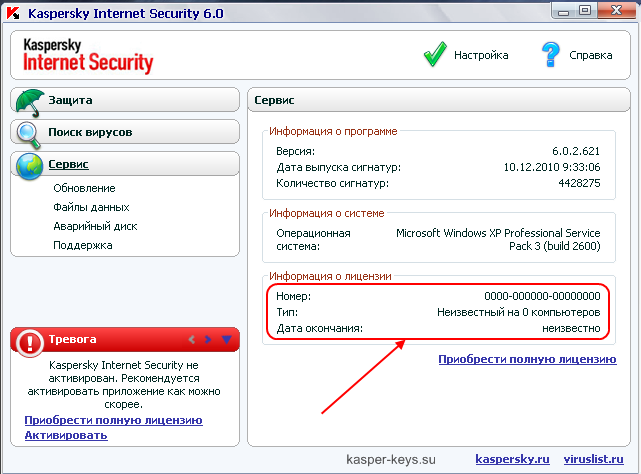The image size is (641, 474).
Task: Collapse the Тревога panel with down triangle
Action: (227, 340)
